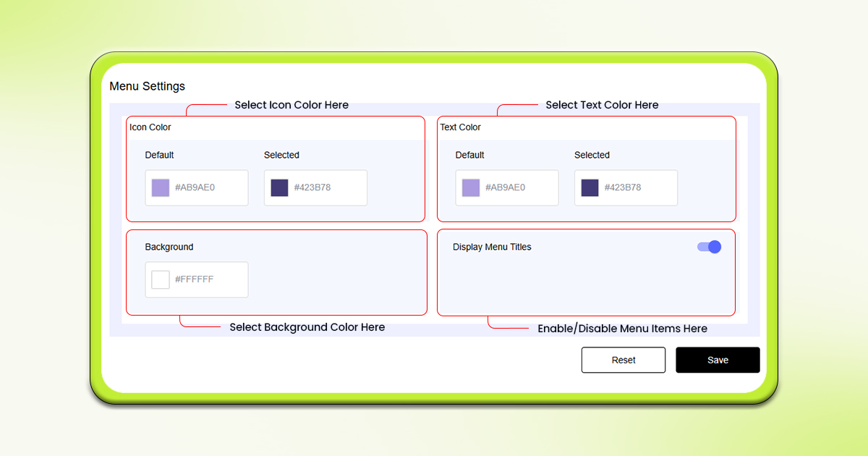Disable the Display Menu Titles switch
Viewport: 868px width, 456px height.
[709, 246]
